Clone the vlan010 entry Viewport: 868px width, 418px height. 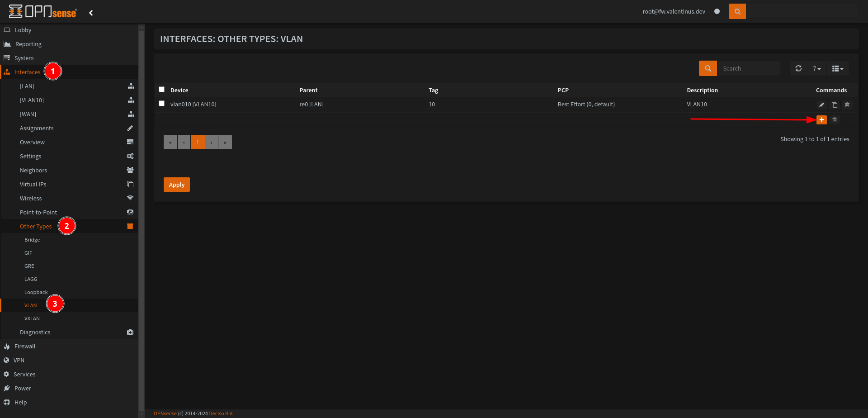pos(835,105)
